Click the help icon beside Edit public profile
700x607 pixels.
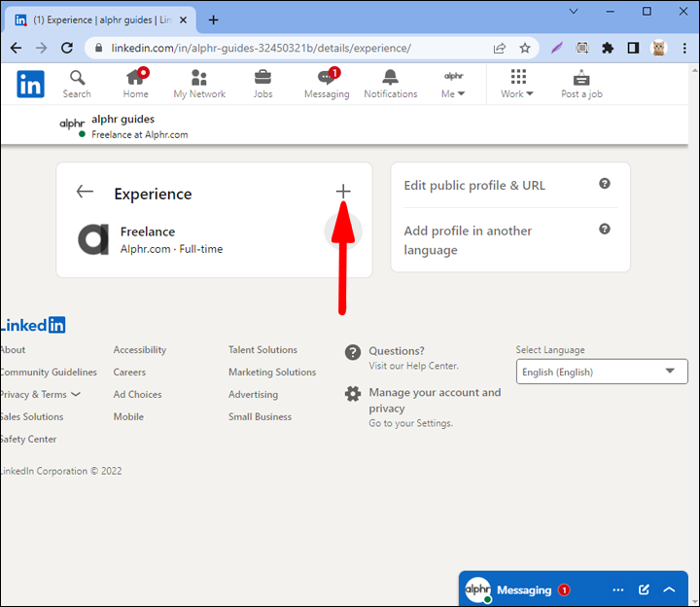605,184
